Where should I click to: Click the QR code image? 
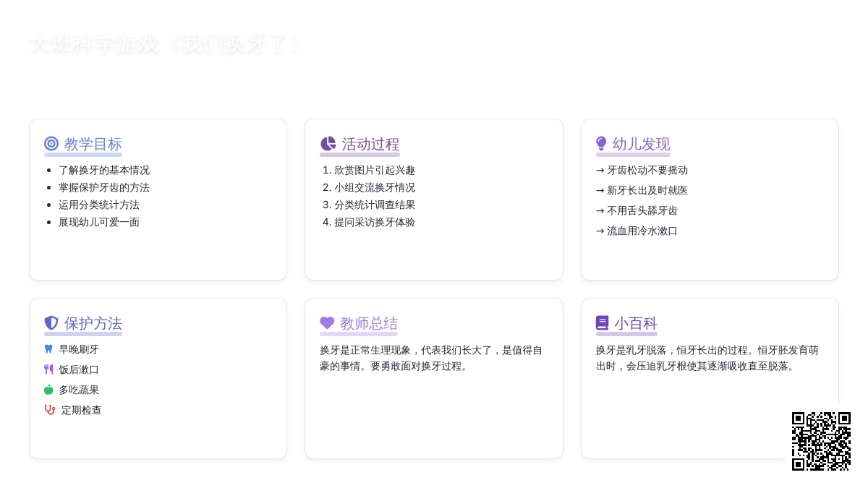pos(821,441)
